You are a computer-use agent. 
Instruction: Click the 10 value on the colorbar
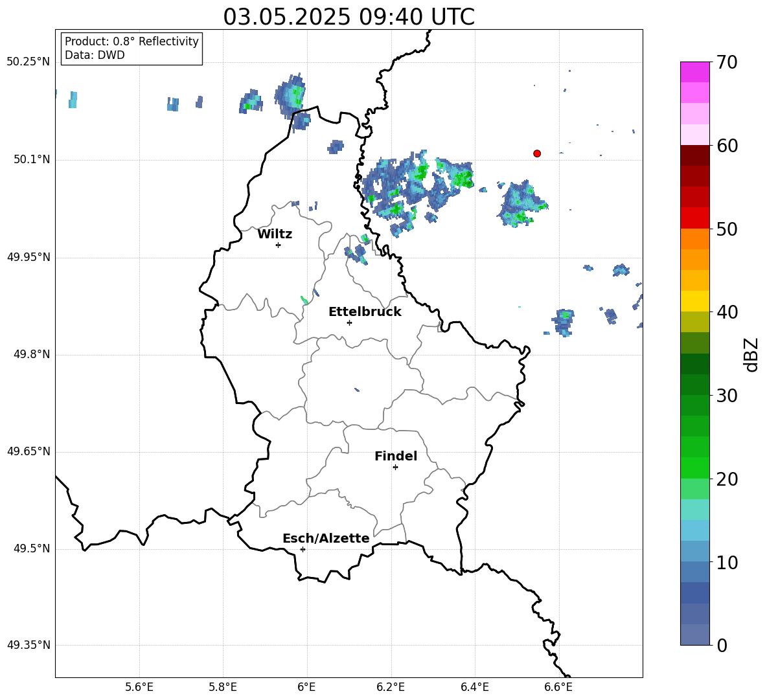[726, 562]
